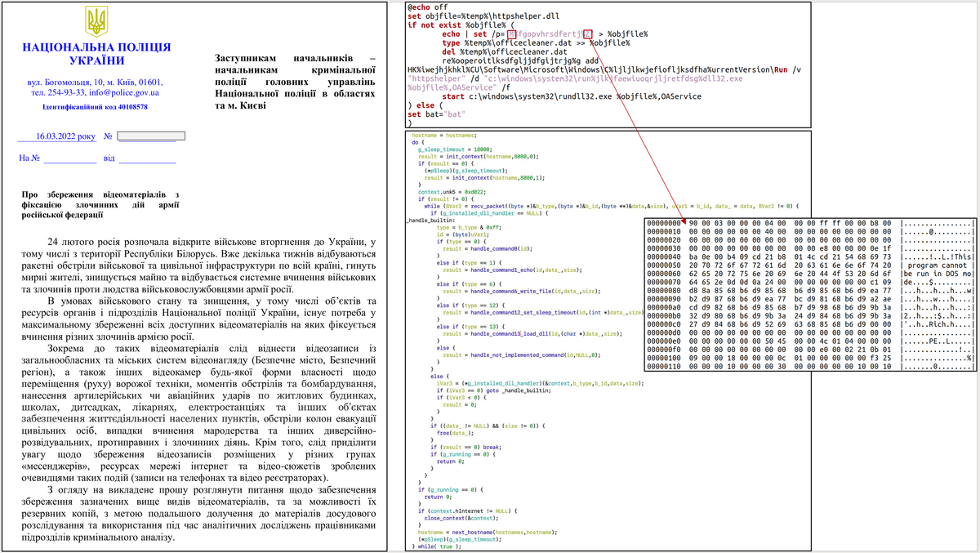Click the Ukrainian trident emblem on the letterhead
Viewport: 980px width, 553px height.
coord(96,21)
